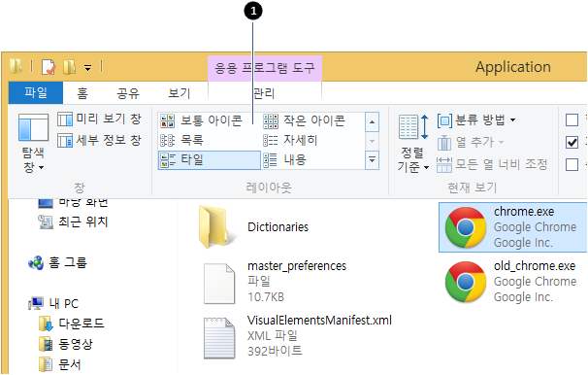Select Homegroup (홈 그룹) in sidebar
The height and width of the screenshot is (375, 588).
68,262
